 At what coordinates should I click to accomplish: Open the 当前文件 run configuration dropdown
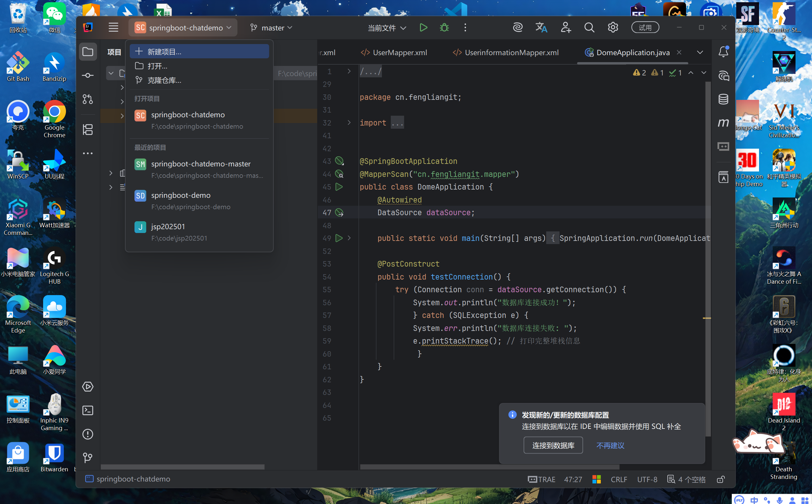point(387,28)
